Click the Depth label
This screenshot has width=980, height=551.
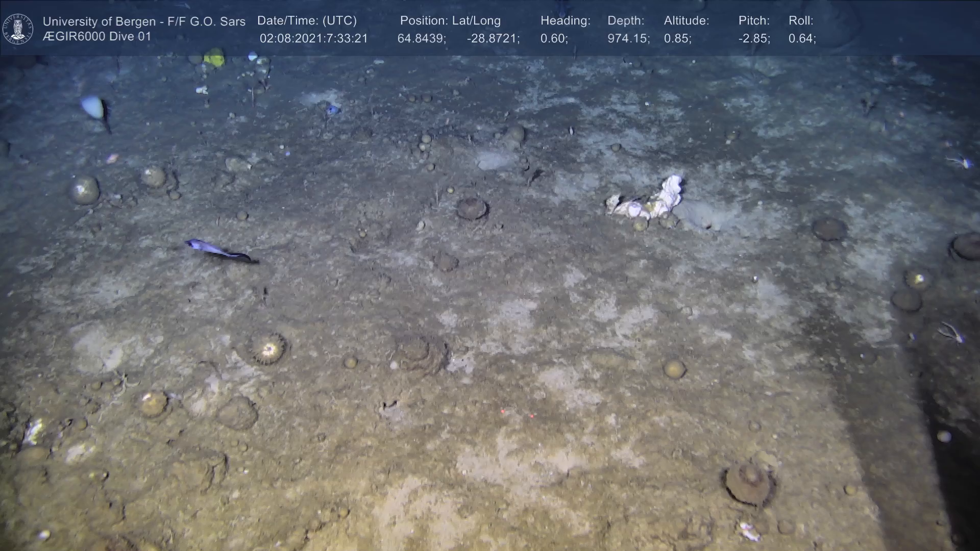(x=626, y=21)
